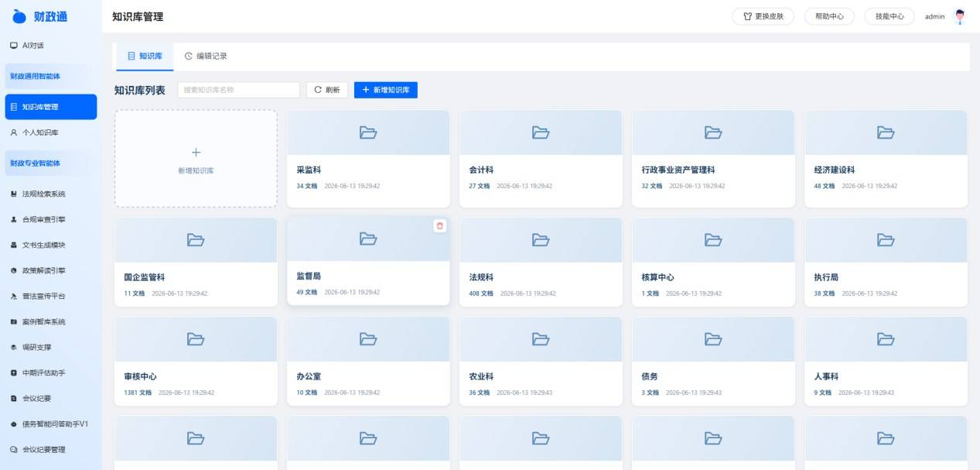Click the 合规审查引擎 sidebar icon

pos(13,219)
